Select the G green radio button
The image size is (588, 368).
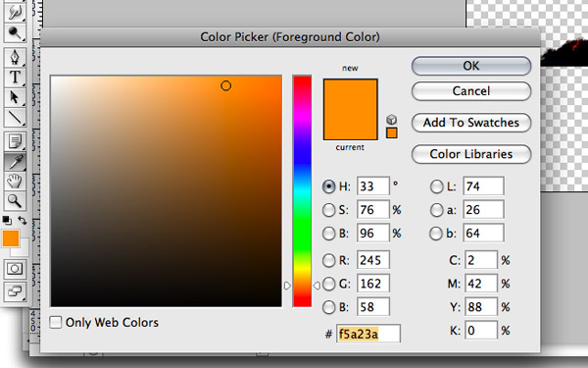[329, 284]
